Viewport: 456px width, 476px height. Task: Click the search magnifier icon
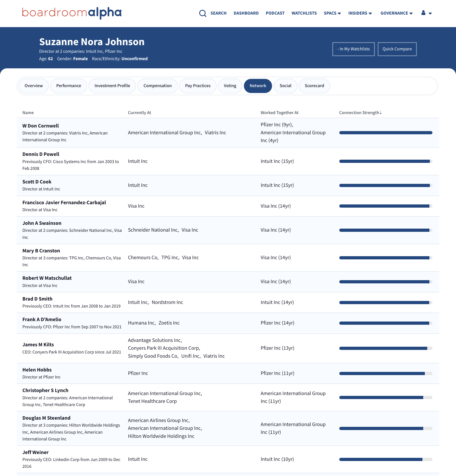(x=202, y=13)
